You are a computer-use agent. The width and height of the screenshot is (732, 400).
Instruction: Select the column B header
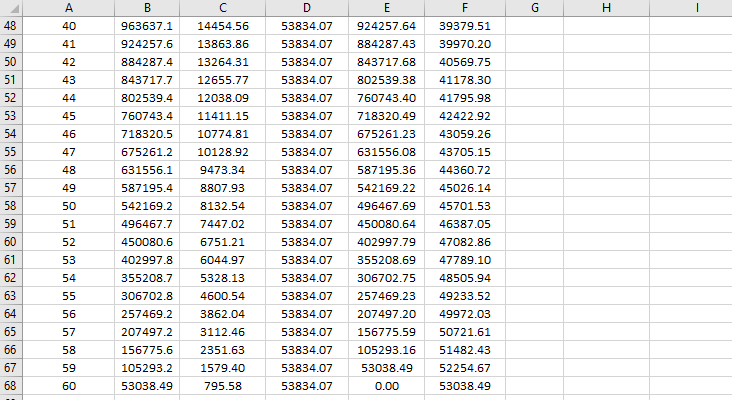coord(147,8)
